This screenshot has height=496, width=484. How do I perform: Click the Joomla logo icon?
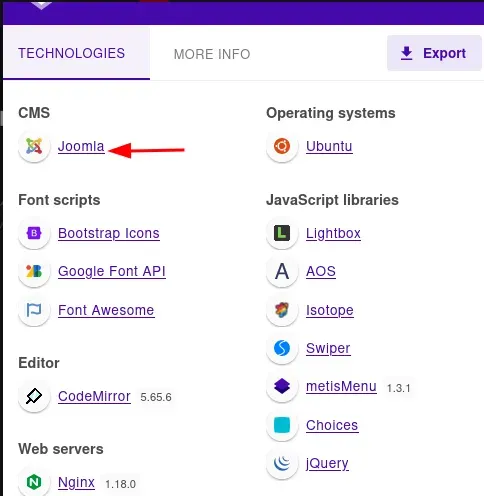34,146
